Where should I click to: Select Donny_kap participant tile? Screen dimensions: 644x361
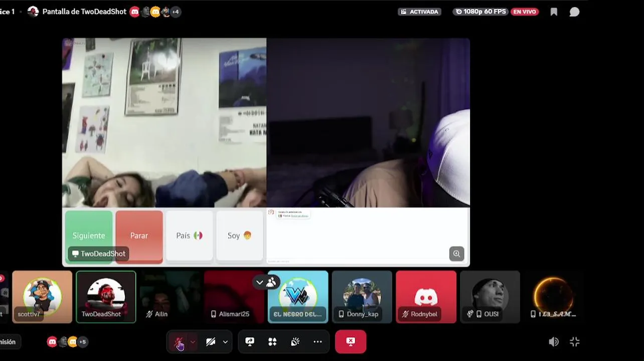(362, 297)
